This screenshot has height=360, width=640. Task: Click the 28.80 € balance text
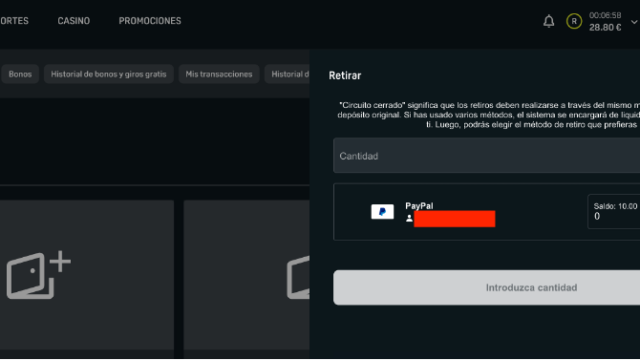tap(605, 27)
